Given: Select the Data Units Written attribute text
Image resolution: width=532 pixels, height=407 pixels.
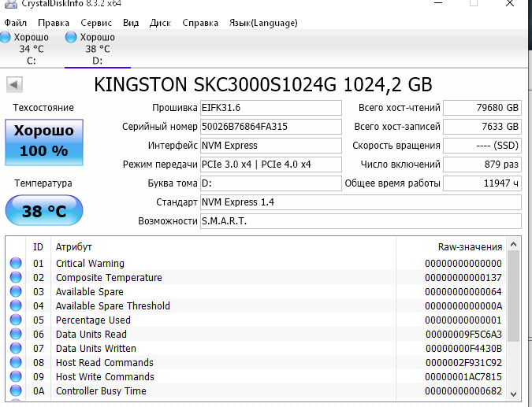Looking at the screenshot, I should coord(95,349).
